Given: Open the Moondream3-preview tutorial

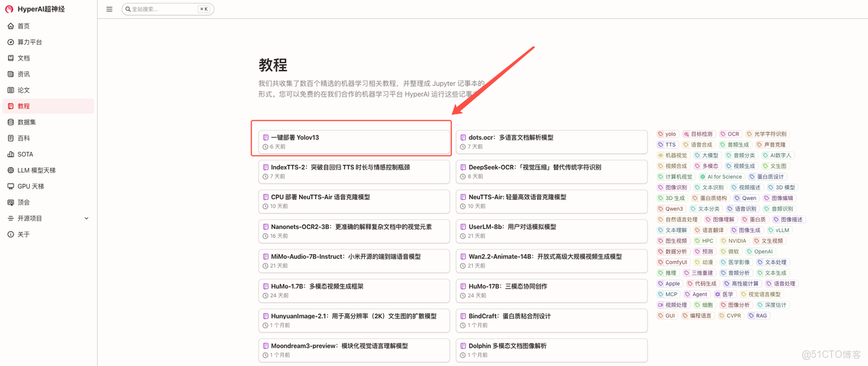Looking at the screenshot, I should (x=354, y=350).
